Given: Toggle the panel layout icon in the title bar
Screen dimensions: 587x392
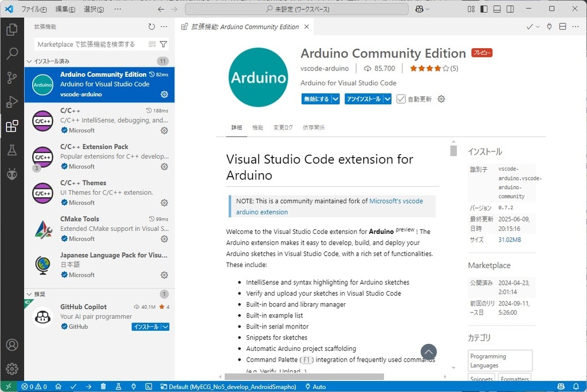Looking at the screenshot, I should (496, 9).
